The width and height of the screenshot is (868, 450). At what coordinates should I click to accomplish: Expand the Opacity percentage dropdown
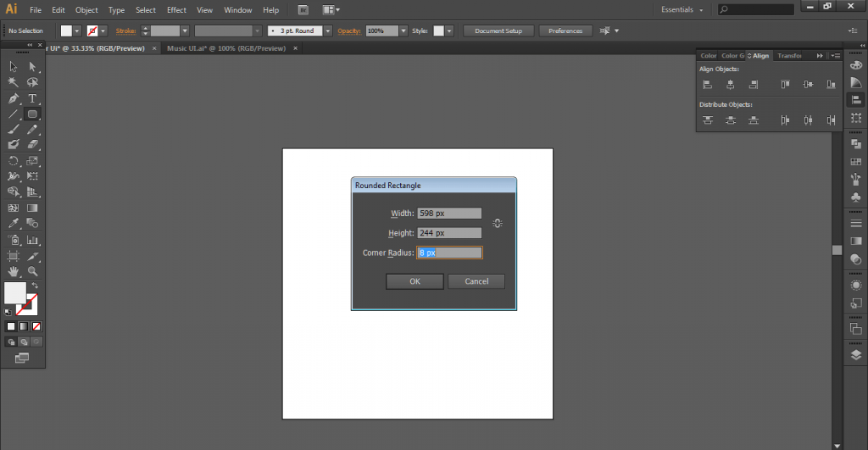pyautogui.click(x=403, y=31)
